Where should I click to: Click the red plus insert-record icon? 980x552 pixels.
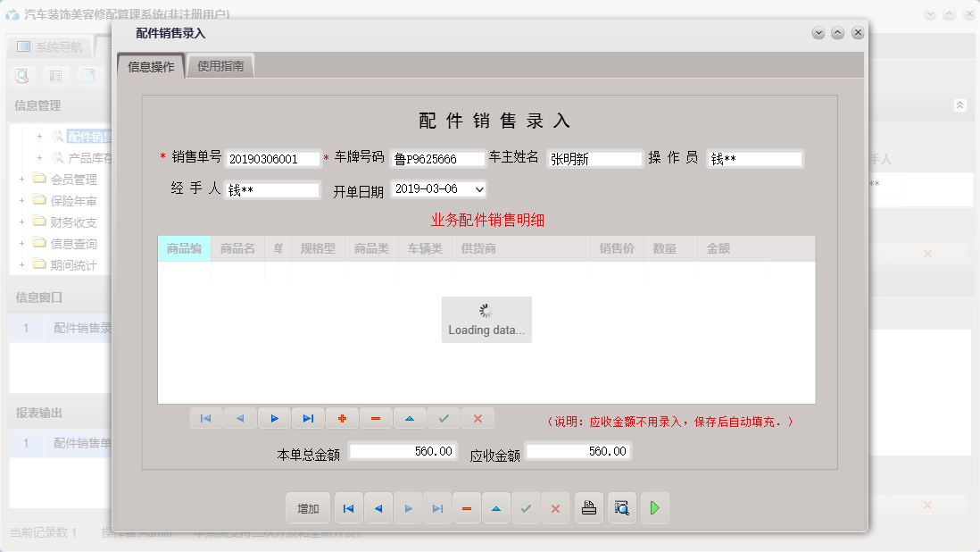[x=342, y=418]
